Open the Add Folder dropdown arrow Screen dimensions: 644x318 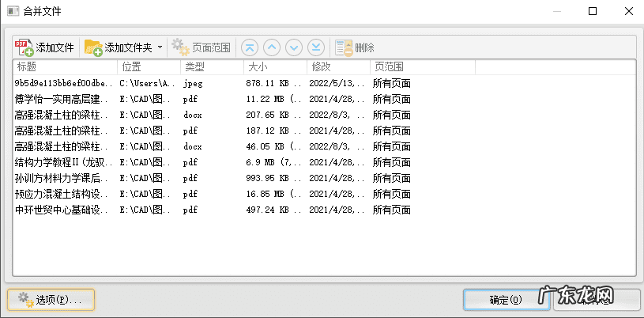[x=160, y=47]
